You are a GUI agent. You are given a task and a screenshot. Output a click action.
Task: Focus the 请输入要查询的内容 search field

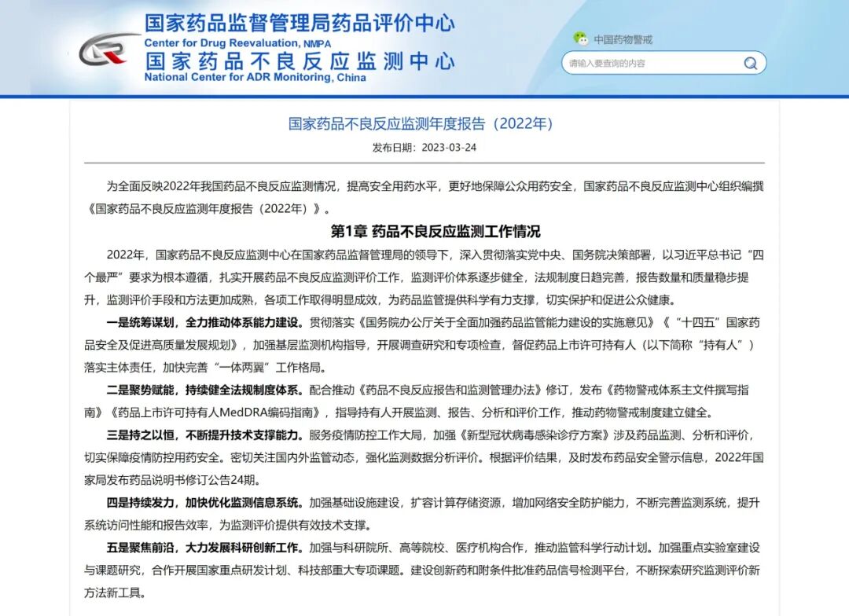click(663, 64)
